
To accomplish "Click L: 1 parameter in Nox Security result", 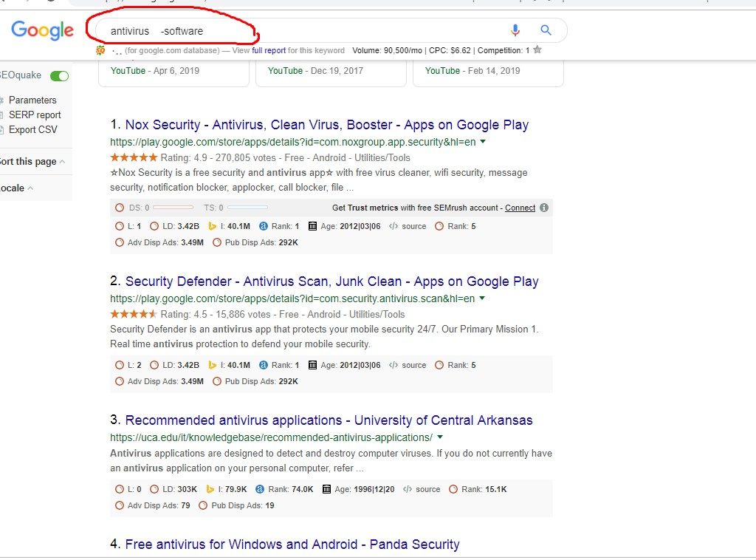I will (x=128, y=226).
